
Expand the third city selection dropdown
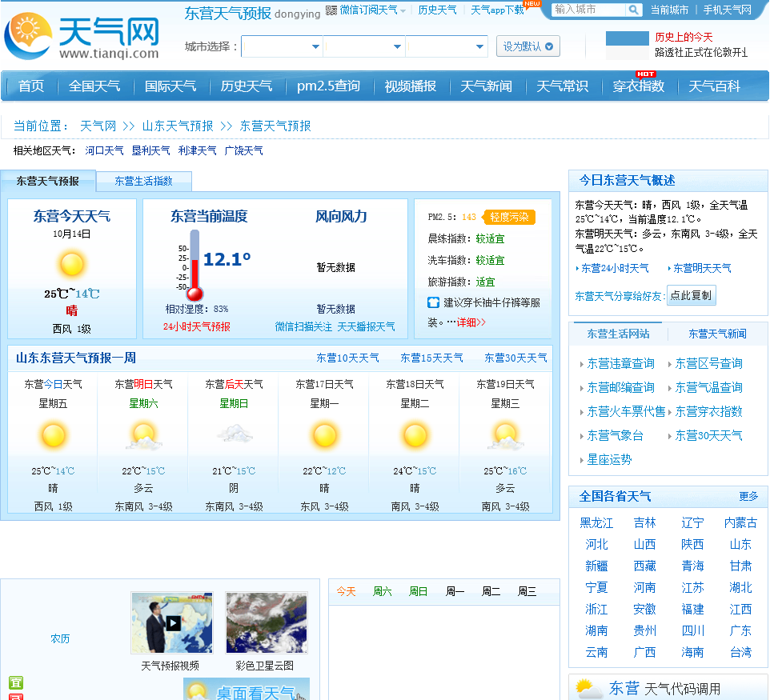coord(447,47)
